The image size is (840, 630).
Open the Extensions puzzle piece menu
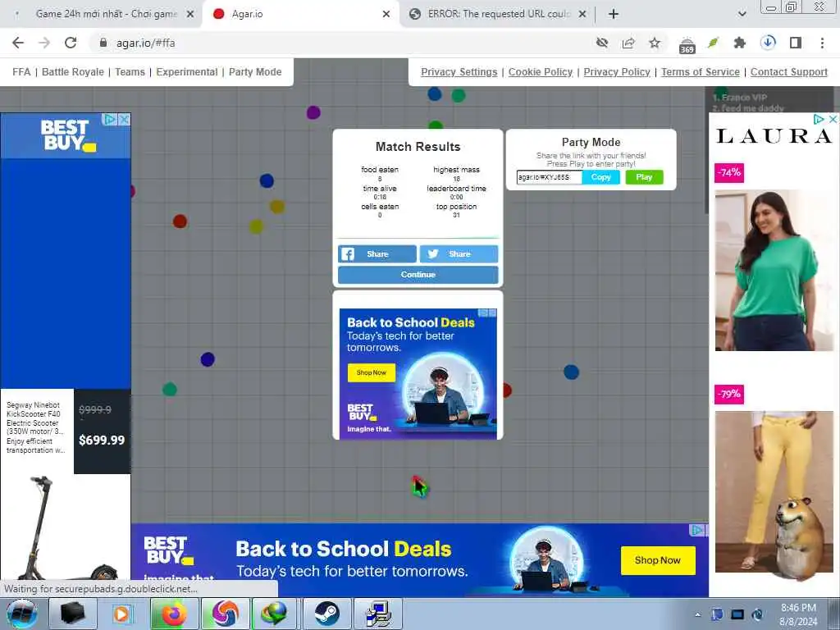[x=740, y=43]
